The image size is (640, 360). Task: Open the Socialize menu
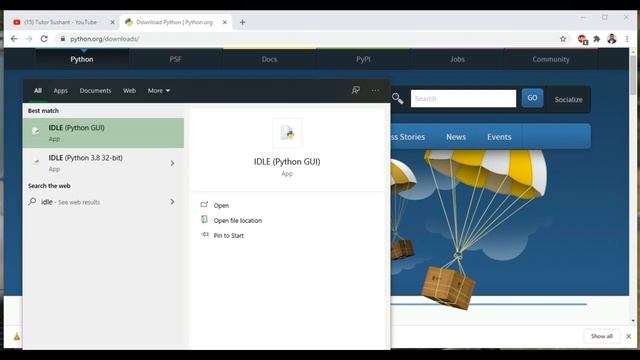(x=568, y=100)
